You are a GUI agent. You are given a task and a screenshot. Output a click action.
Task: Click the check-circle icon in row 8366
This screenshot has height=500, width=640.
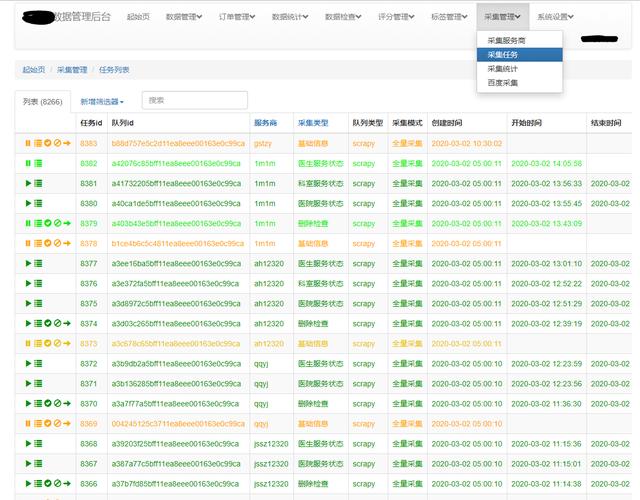point(48,483)
